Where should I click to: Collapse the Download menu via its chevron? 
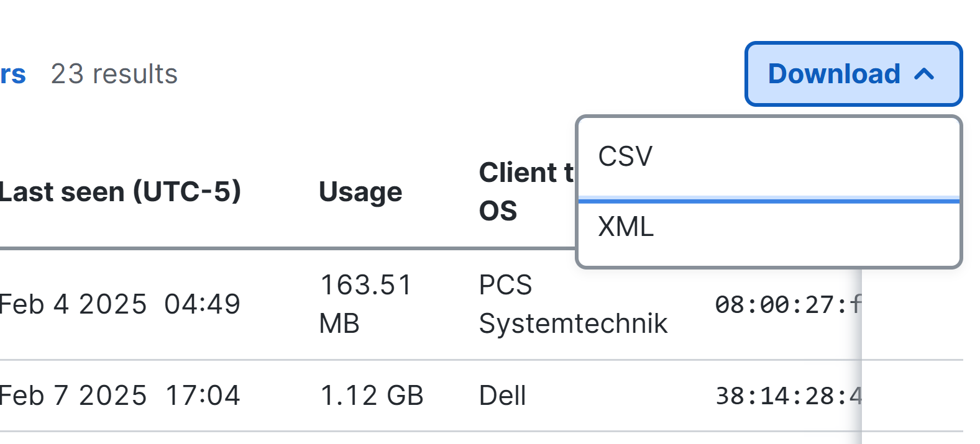(x=925, y=75)
